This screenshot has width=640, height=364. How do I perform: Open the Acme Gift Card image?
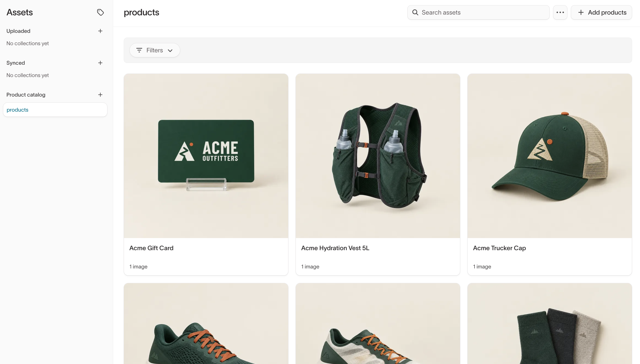coord(206,156)
